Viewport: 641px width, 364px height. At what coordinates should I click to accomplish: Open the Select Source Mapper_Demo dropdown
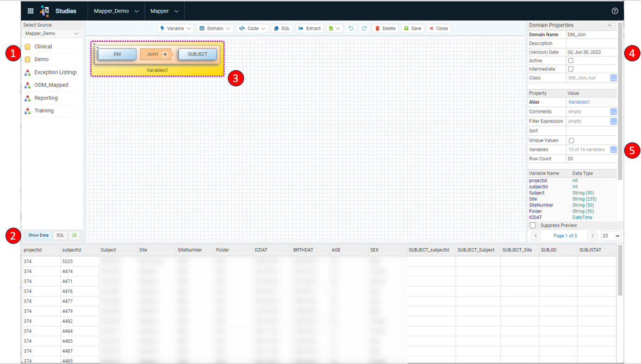click(52, 34)
